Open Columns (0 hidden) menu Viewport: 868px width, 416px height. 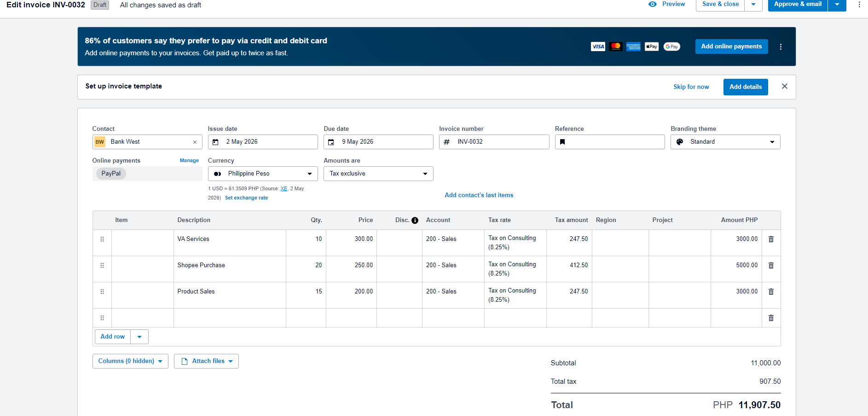[130, 361]
